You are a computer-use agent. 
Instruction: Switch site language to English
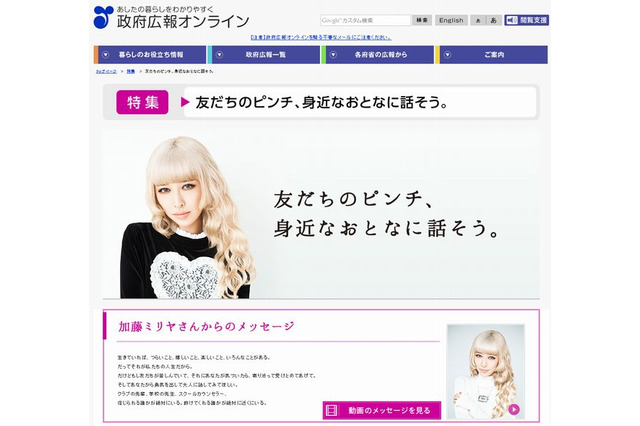pyautogui.click(x=451, y=20)
